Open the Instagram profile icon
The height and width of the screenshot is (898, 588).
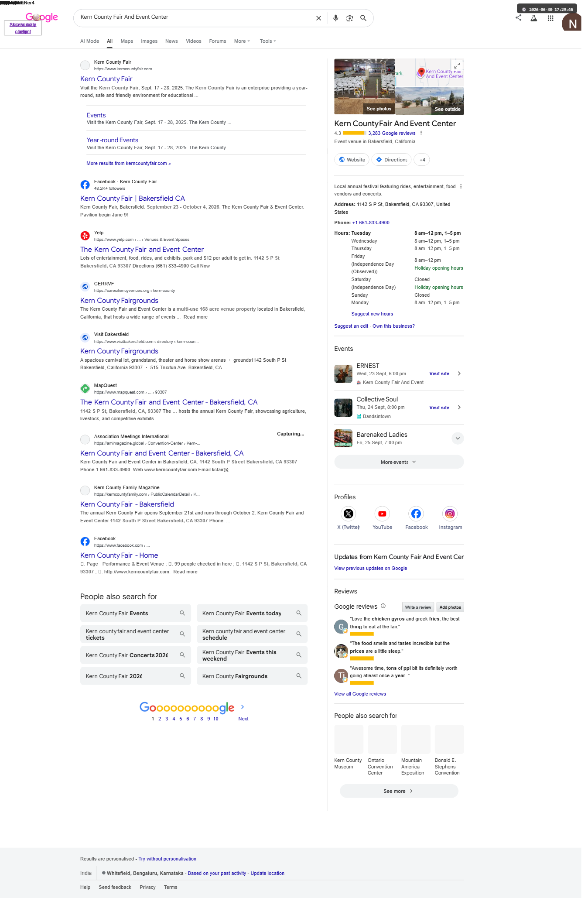[x=450, y=514]
